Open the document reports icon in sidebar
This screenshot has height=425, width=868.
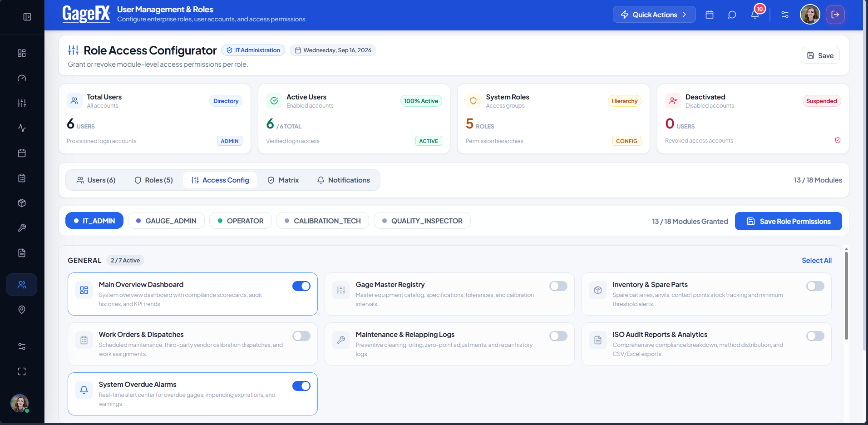pyautogui.click(x=22, y=253)
